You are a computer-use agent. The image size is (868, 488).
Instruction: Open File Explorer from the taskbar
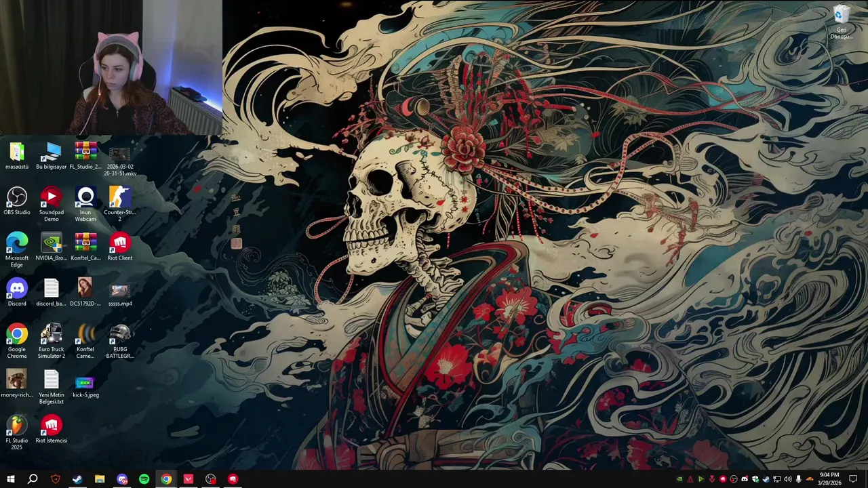click(100, 479)
